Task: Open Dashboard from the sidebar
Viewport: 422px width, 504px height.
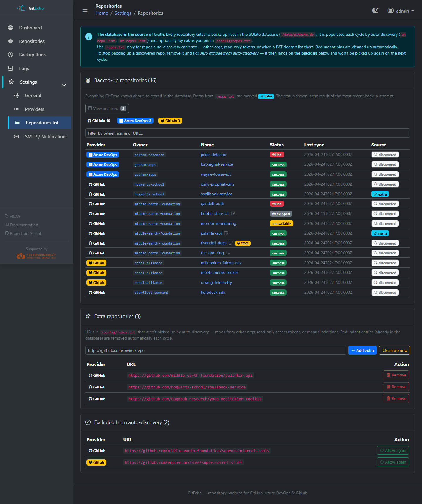Action: 30,28
